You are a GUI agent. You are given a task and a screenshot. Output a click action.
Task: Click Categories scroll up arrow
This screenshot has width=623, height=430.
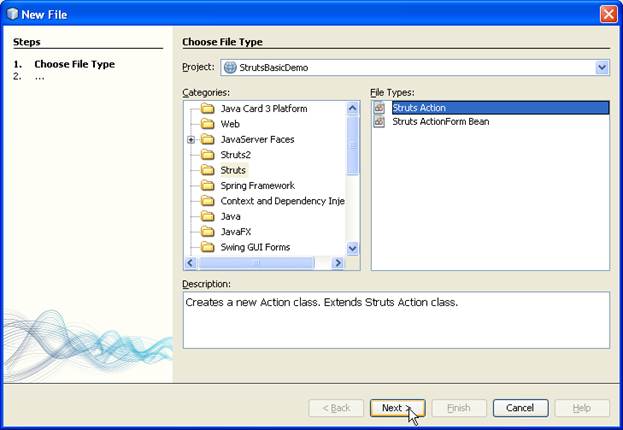click(x=352, y=108)
